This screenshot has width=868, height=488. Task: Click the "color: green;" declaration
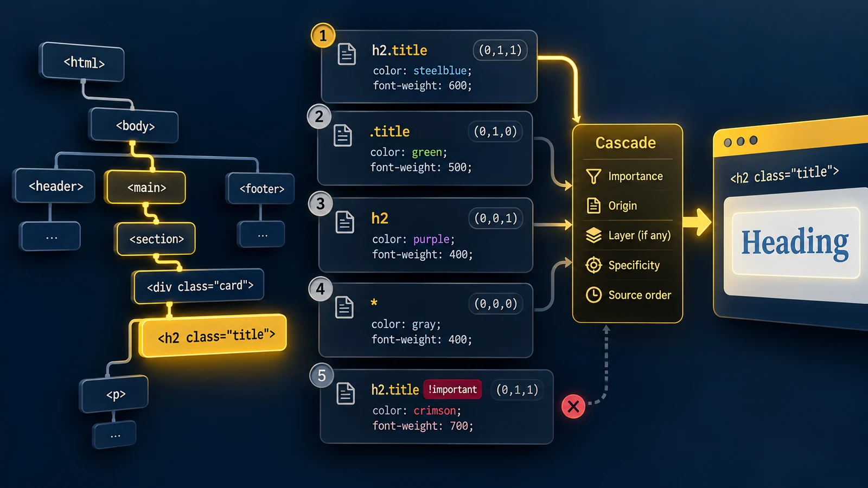point(409,152)
